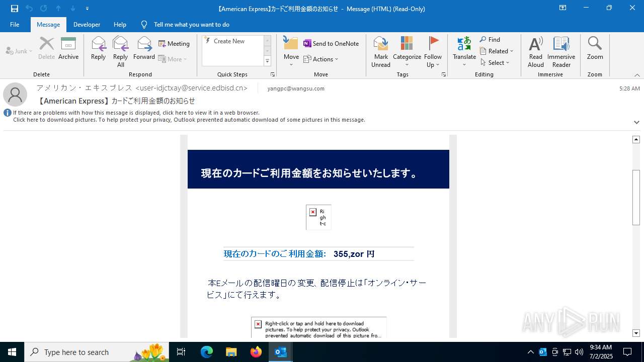Screen dimensions: 644x362
Task: Click the Save icon in title bar
Action: point(15,9)
